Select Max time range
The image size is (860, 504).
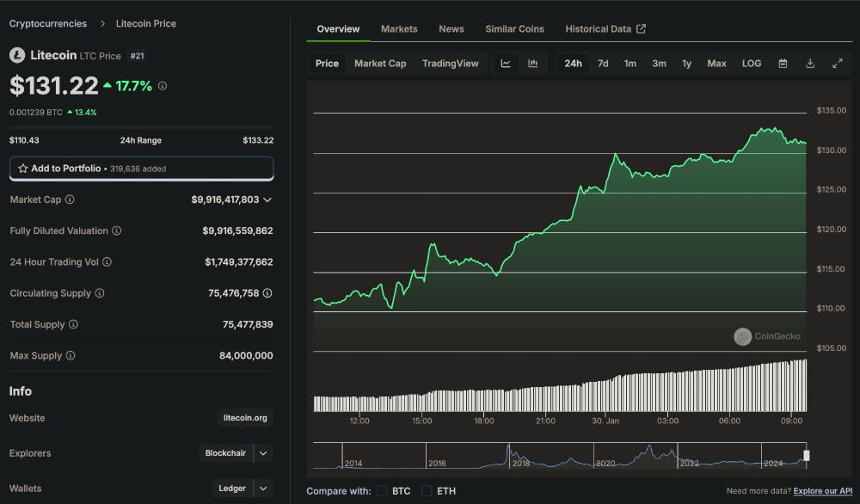click(x=716, y=64)
